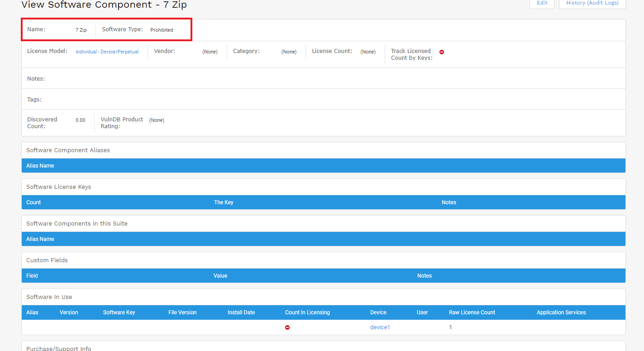
Task: Open History (Audit Logs)
Action: (592, 3)
